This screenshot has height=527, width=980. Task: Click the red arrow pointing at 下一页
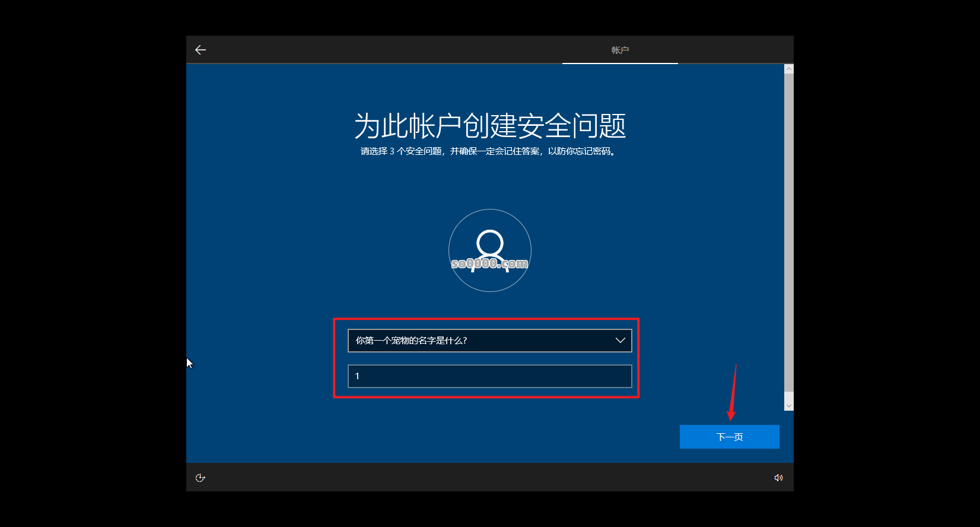[733, 392]
